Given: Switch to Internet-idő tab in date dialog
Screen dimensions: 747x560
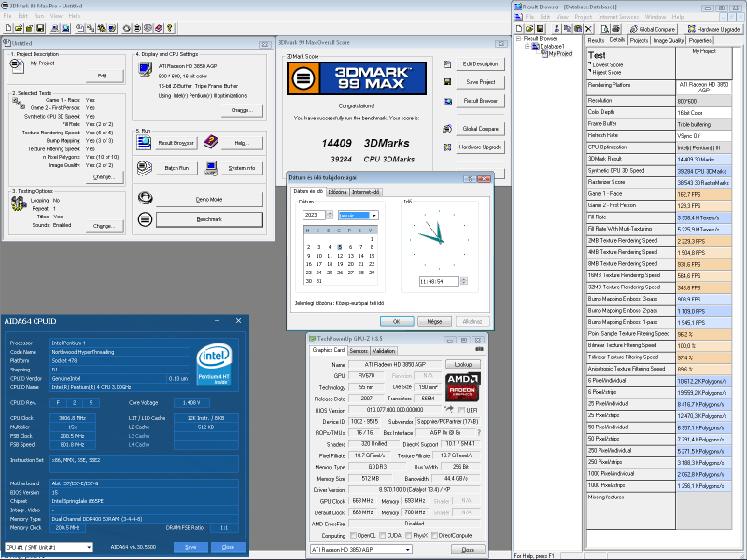Looking at the screenshot, I should click(366, 192).
